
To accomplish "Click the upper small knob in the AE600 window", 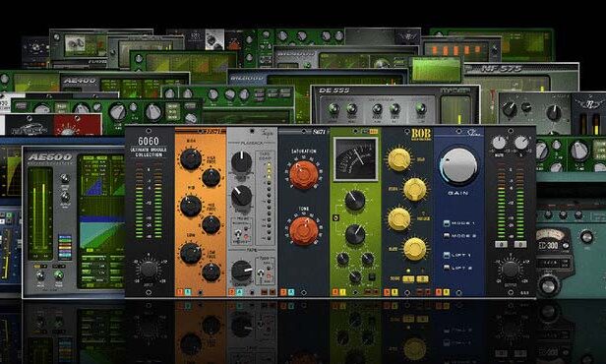I will (x=65, y=178).
